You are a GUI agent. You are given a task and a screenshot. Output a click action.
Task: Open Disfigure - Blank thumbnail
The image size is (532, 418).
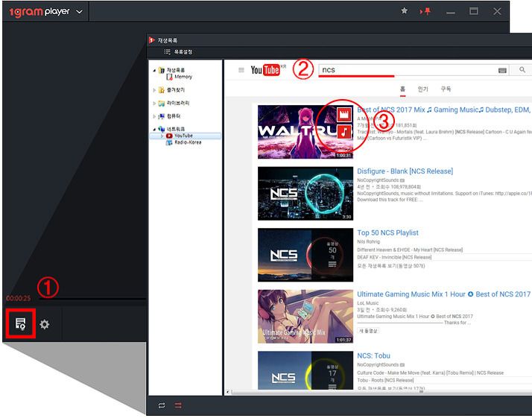[x=305, y=194]
